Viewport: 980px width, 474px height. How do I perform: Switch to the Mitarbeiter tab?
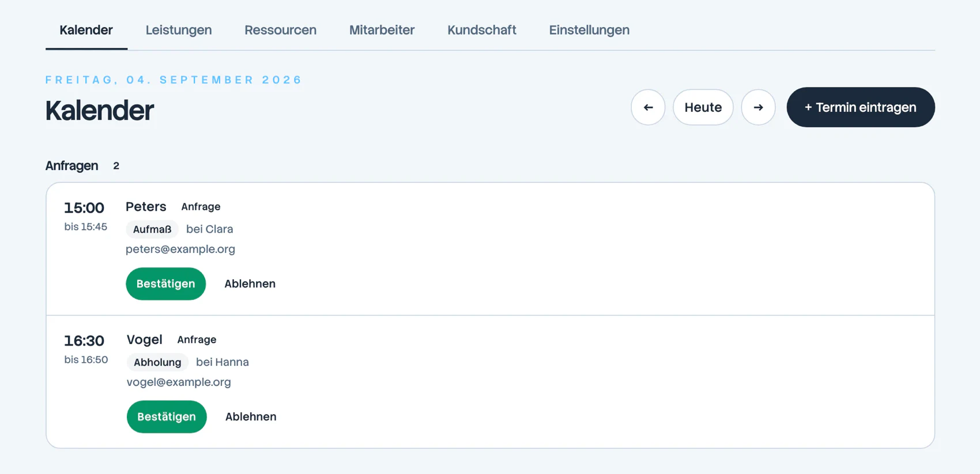pos(382,30)
